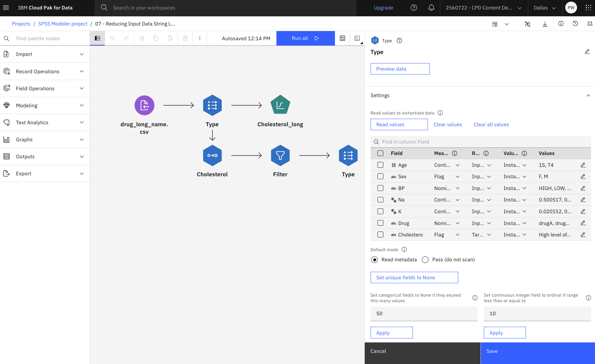Viewport: 595px width, 364px height.
Task: Click the PW user avatar
Action: (571, 8)
